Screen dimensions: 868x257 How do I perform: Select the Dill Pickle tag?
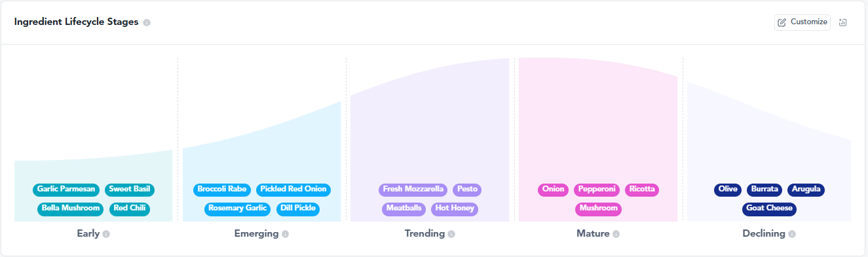(x=298, y=209)
